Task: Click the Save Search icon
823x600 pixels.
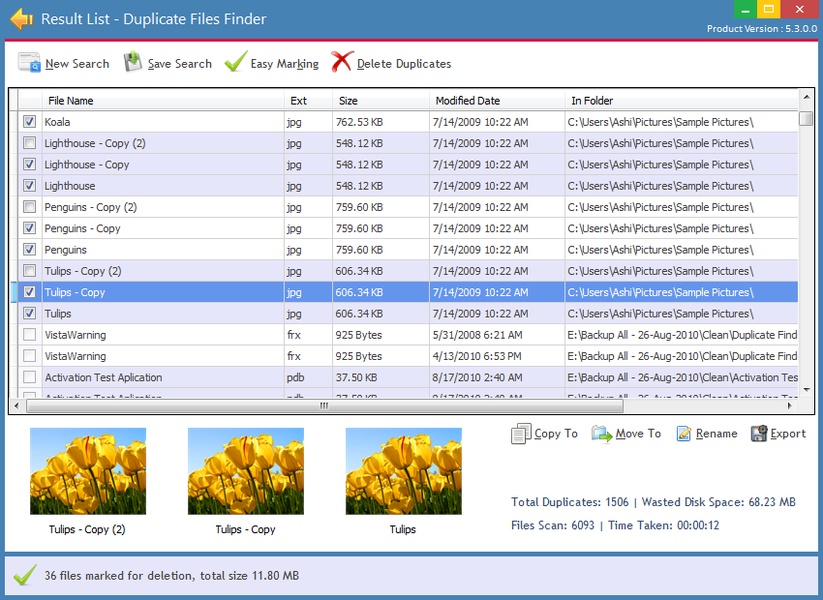Action: tap(133, 63)
